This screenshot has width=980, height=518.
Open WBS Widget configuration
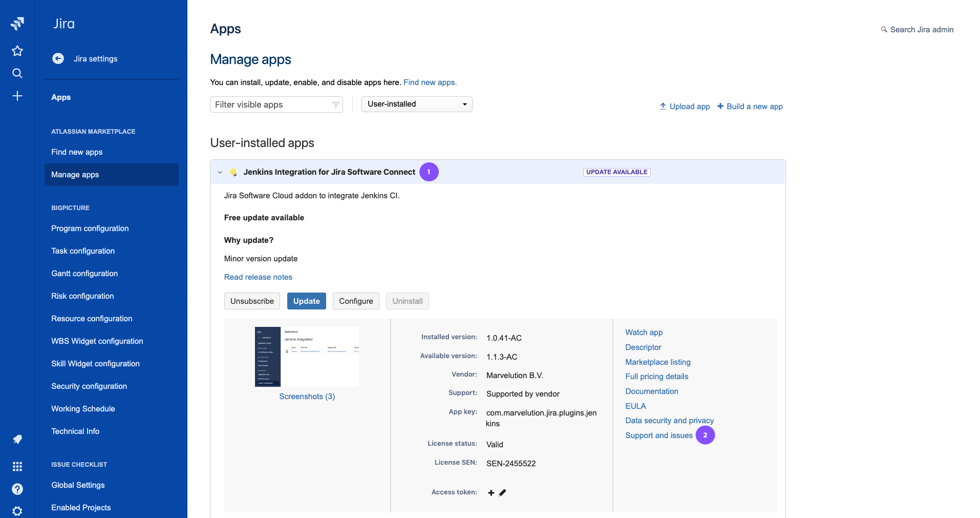(x=97, y=341)
